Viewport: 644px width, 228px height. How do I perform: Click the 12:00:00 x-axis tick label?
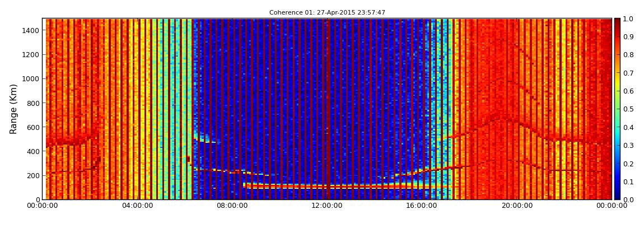coord(328,206)
